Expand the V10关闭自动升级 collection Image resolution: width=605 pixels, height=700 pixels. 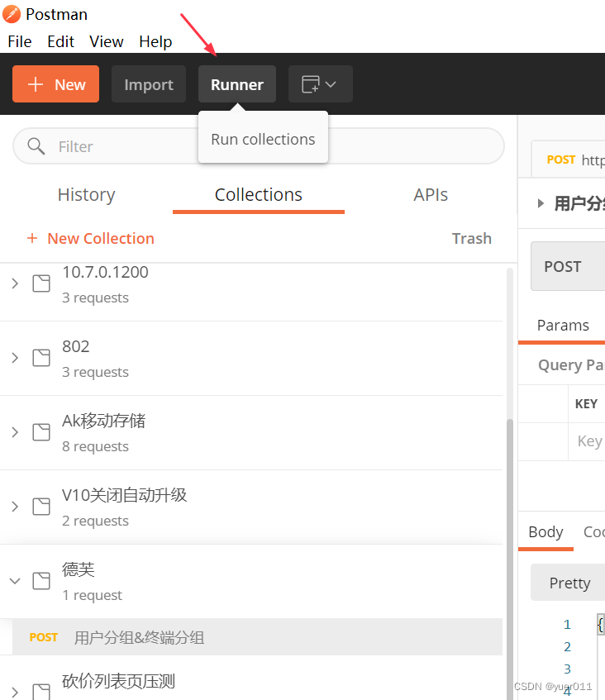pyautogui.click(x=15, y=507)
